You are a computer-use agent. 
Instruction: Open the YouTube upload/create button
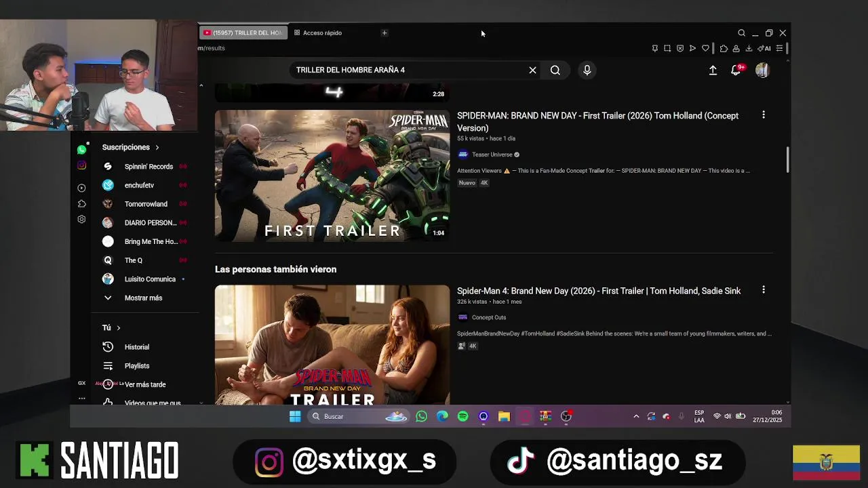(713, 70)
